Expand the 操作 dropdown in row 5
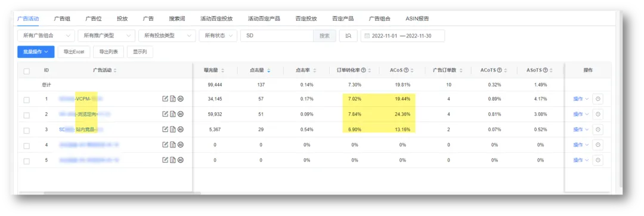Screen dimensions: 644x216 click(581, 160)
